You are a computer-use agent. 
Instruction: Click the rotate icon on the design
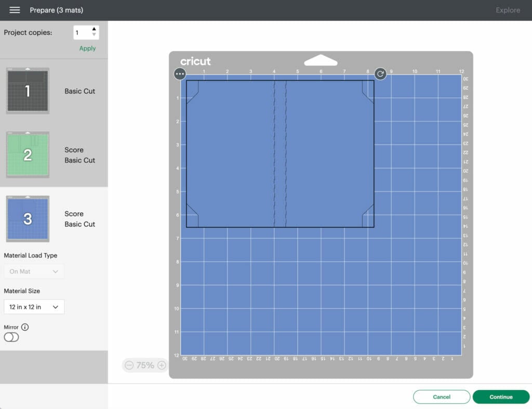380,74
